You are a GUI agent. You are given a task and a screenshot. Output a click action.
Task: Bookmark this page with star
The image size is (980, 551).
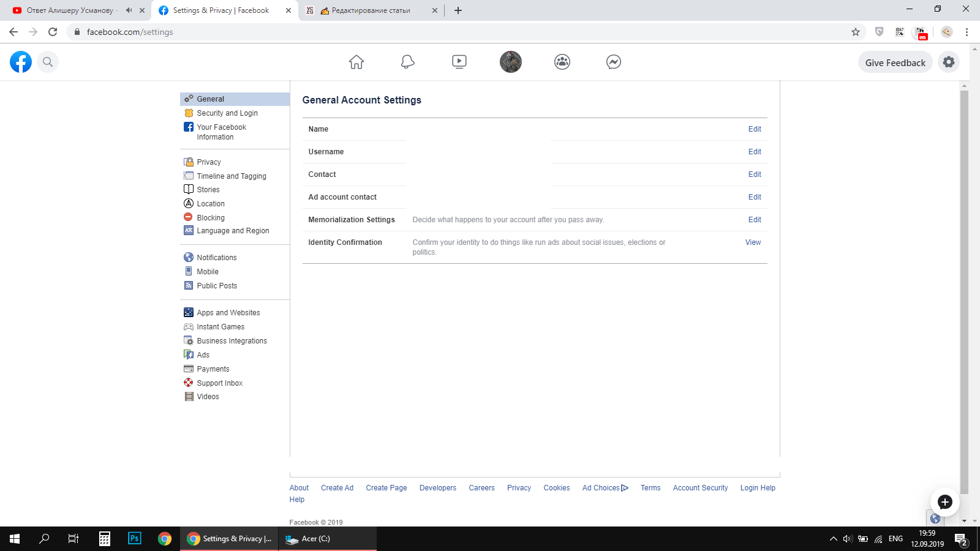pyautogui.click(x=856, y=32)
